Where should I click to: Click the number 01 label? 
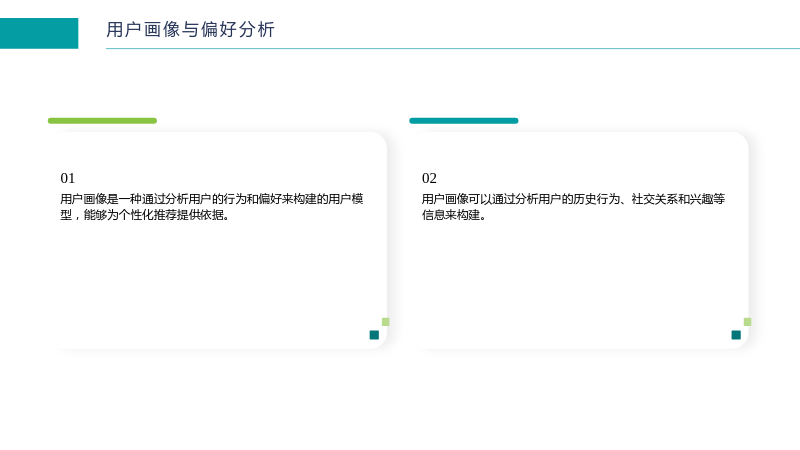coord(68,178)
